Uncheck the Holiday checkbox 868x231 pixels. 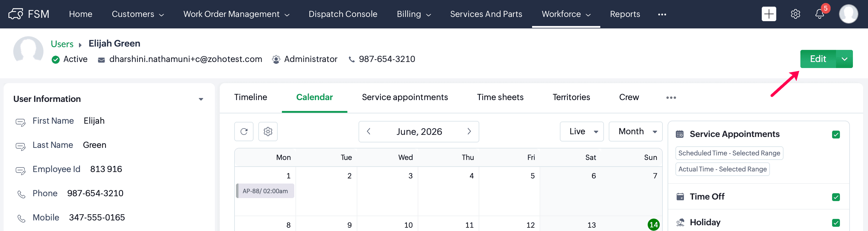click(836, 223)
